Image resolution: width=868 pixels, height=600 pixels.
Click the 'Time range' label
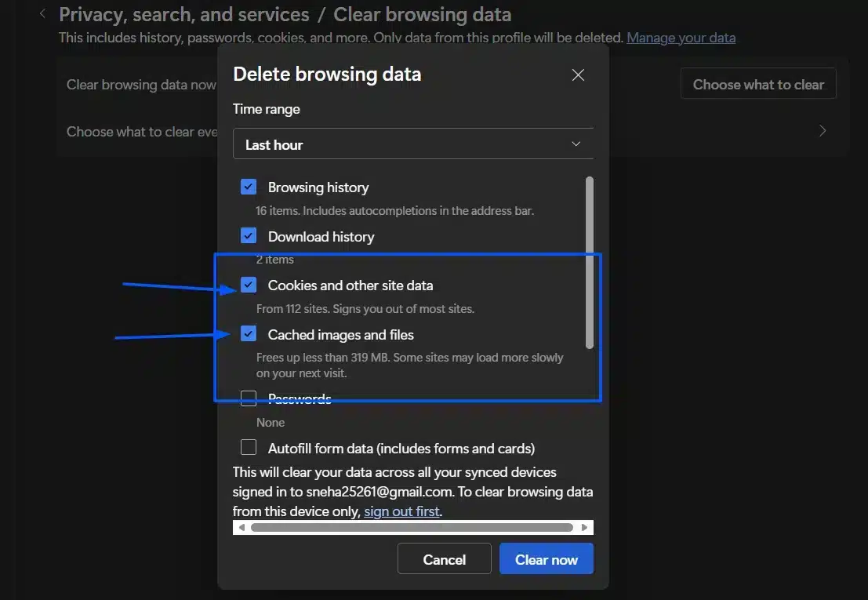[267, 109]
